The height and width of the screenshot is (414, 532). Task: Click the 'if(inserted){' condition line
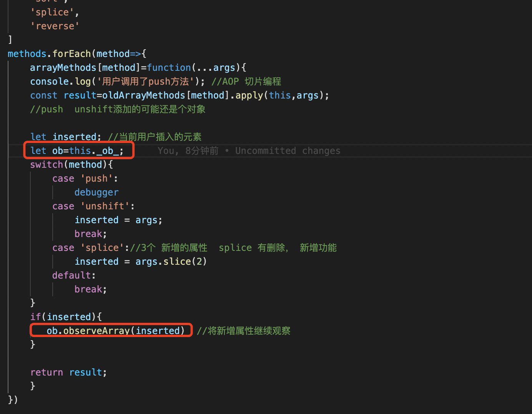65,317
